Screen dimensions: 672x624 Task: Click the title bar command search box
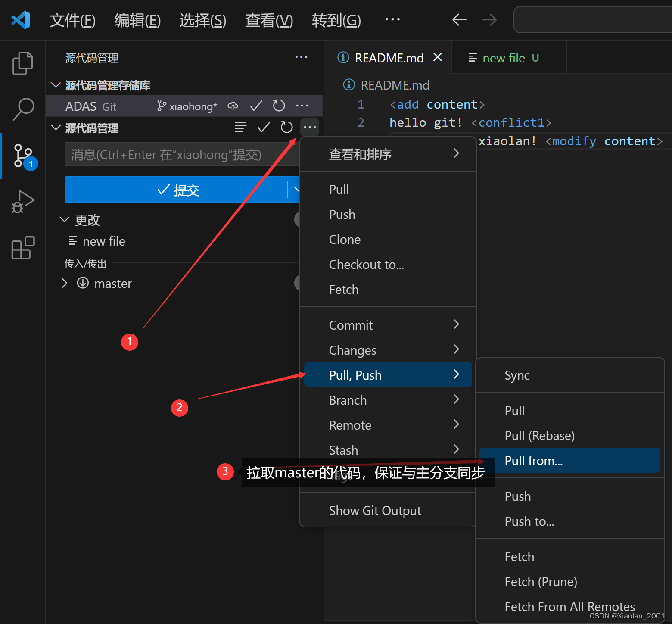593,20
